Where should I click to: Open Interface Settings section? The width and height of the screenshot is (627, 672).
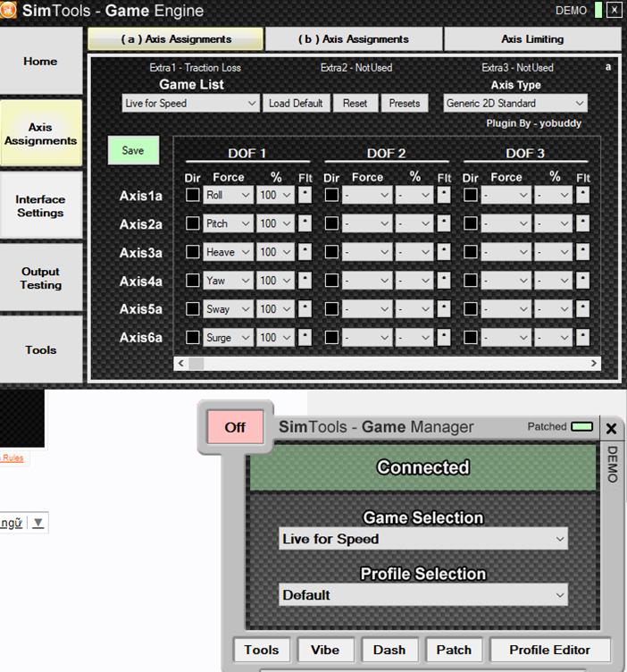click(41, 206)
